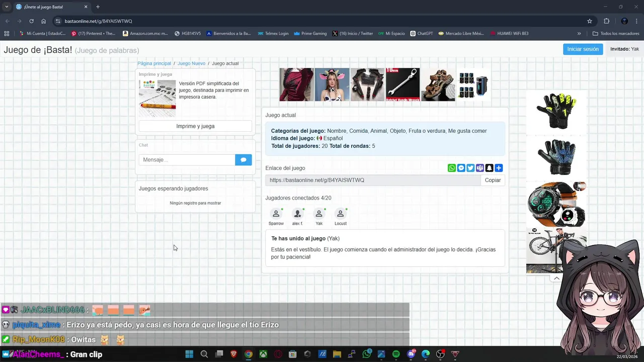Click player Locust's avatar icon
This screenshot has width=644, height=362.
click(341, 214)
